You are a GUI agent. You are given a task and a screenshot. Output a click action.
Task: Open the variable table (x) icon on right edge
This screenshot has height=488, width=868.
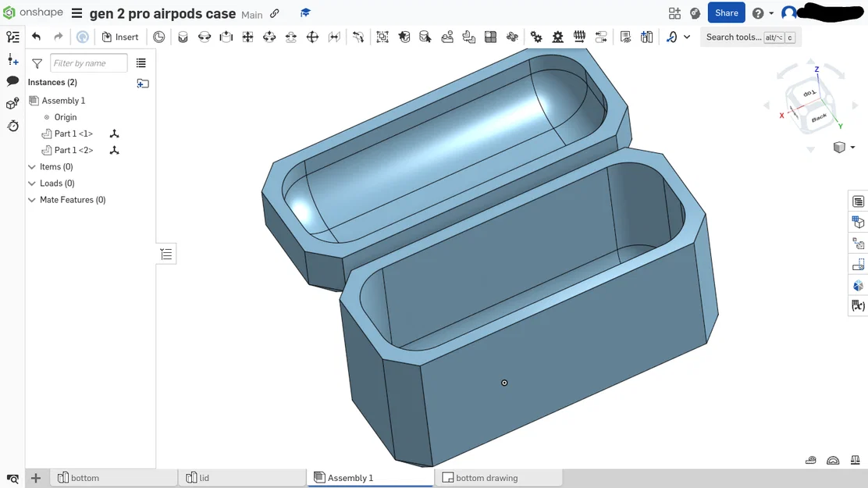coord(858,306)
